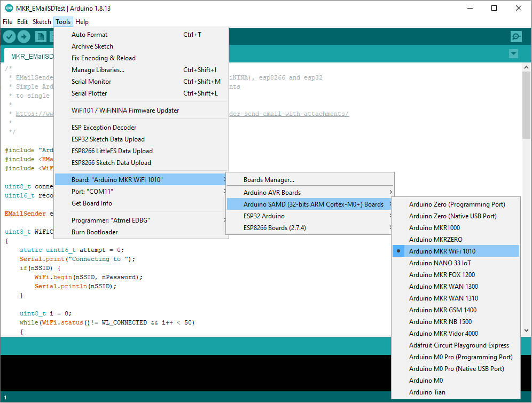Click the Verify checkmark toolbar icon
This screenshot has width=532, height=403.
click(x=10, y=37)
